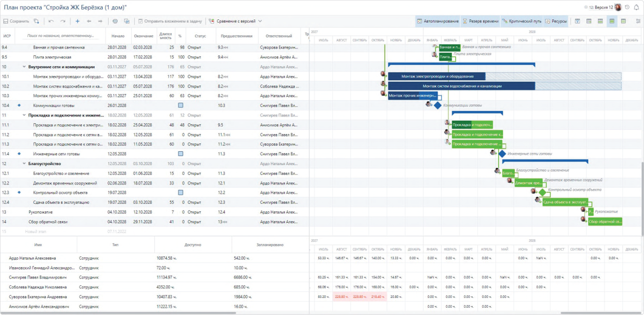This screenshot has height=315, width=644.
Task: Click the outdent left arrow icon
Action: [89, 21]
